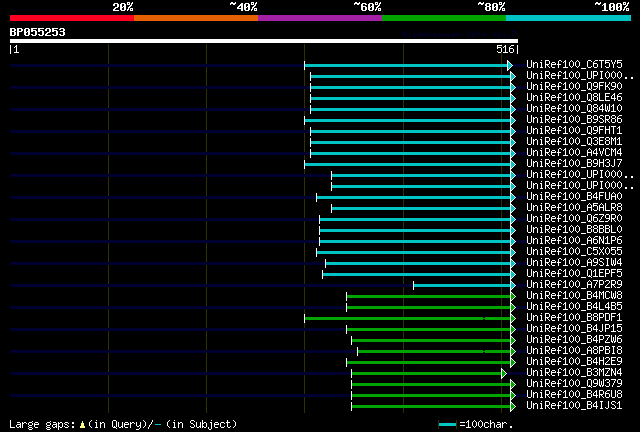Select the UniRef100_A8PBI8 label

[574, 350]
